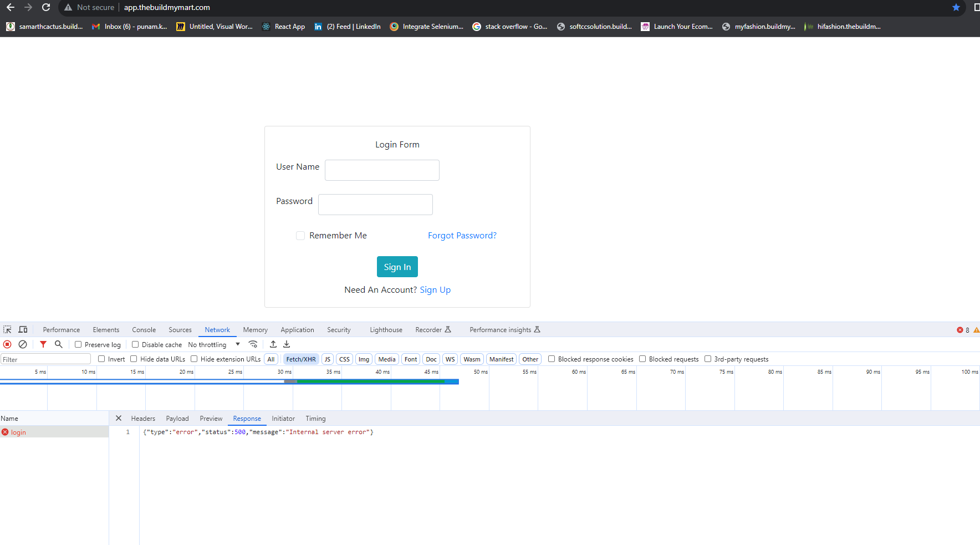
Task: Enable Blocked response cookies checkbox
Action: click(552, 359)
